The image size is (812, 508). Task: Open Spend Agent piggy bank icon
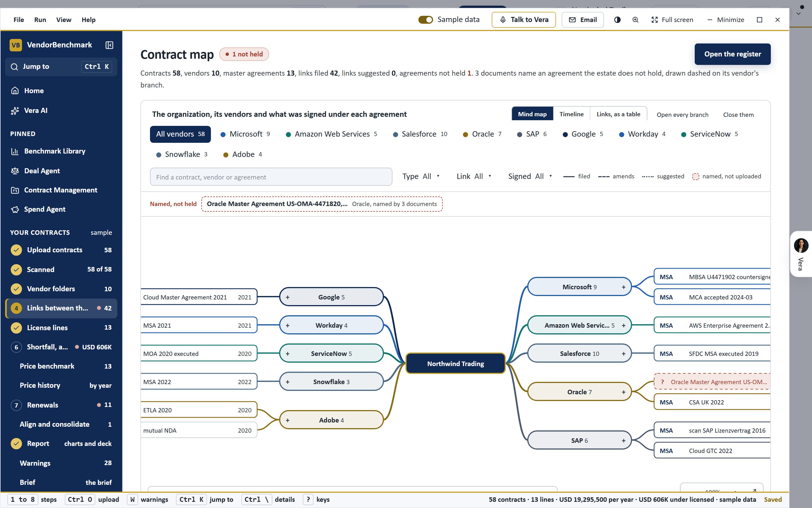[x=15, y=209]
